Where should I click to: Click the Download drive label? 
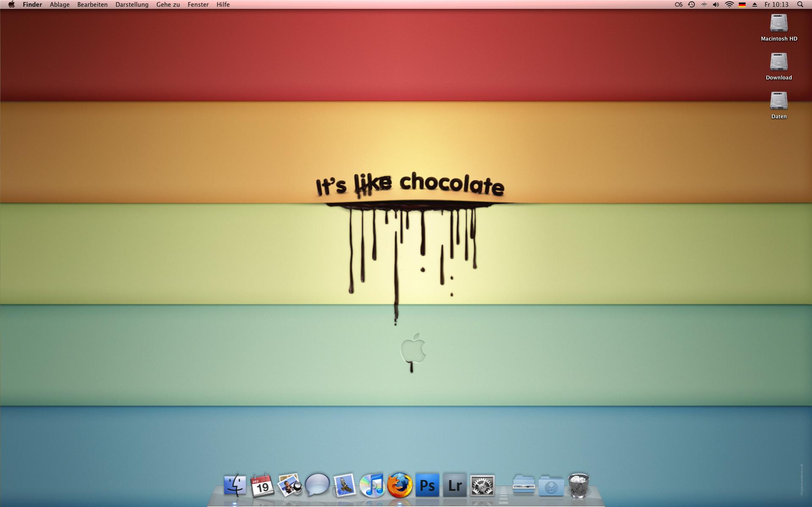click(779, 78)
